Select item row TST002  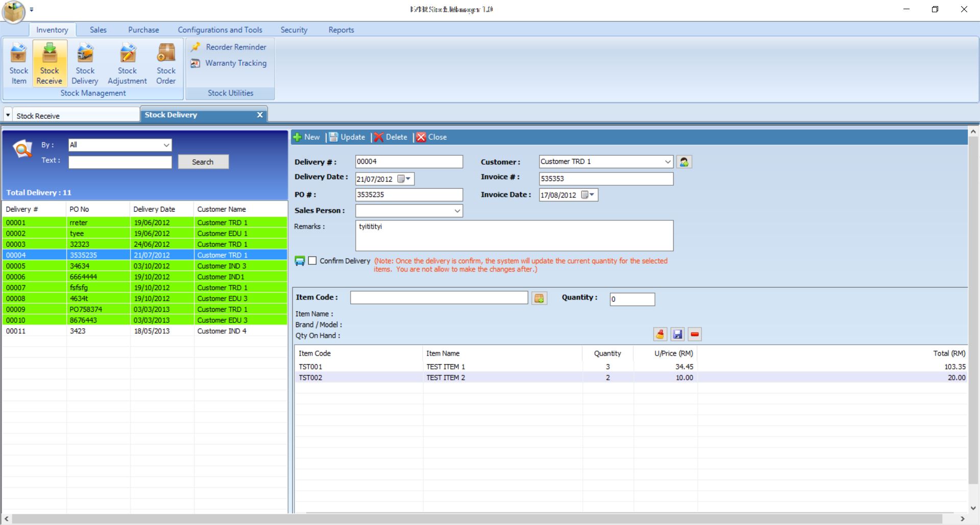631,378
